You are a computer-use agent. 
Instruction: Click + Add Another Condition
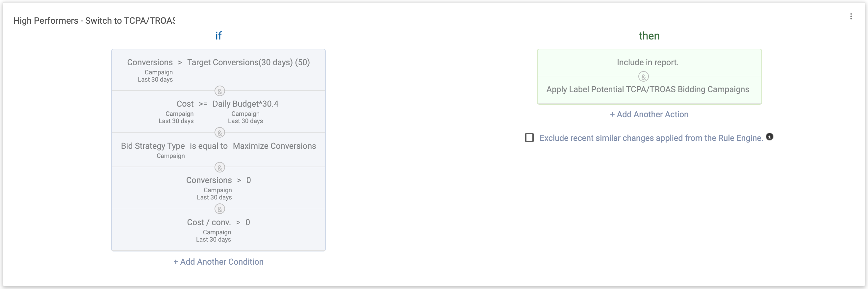click(218, 262)
